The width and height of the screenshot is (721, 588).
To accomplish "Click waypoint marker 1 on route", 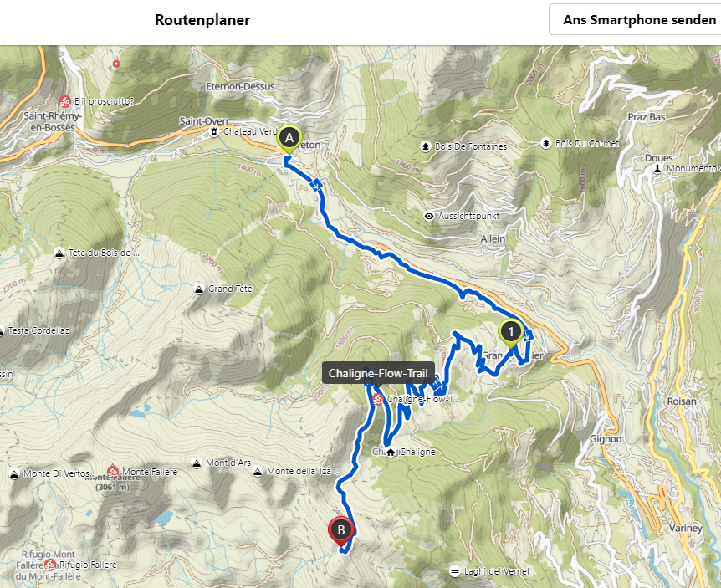I will (510, 332).
